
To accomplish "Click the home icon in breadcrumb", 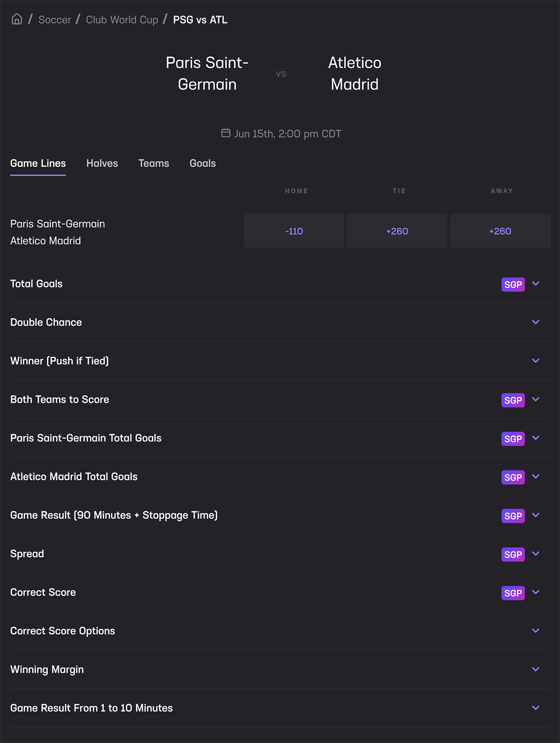I will click(17, 19).
